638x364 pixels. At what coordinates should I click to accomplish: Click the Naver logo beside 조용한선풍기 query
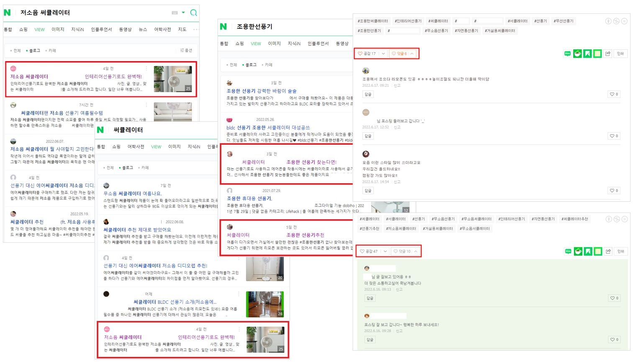click(x=223, y=26)
